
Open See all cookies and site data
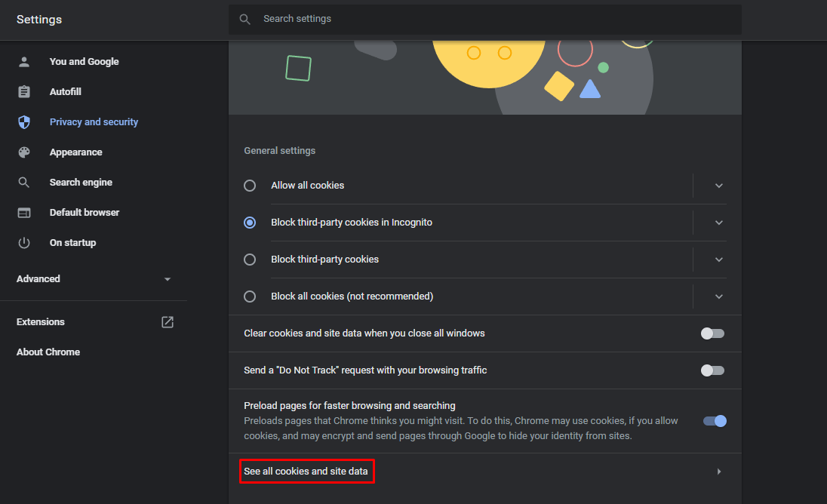click(x=306, y=471)
